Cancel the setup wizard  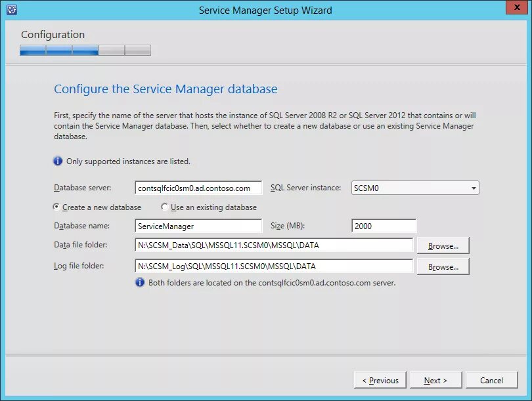491,380
